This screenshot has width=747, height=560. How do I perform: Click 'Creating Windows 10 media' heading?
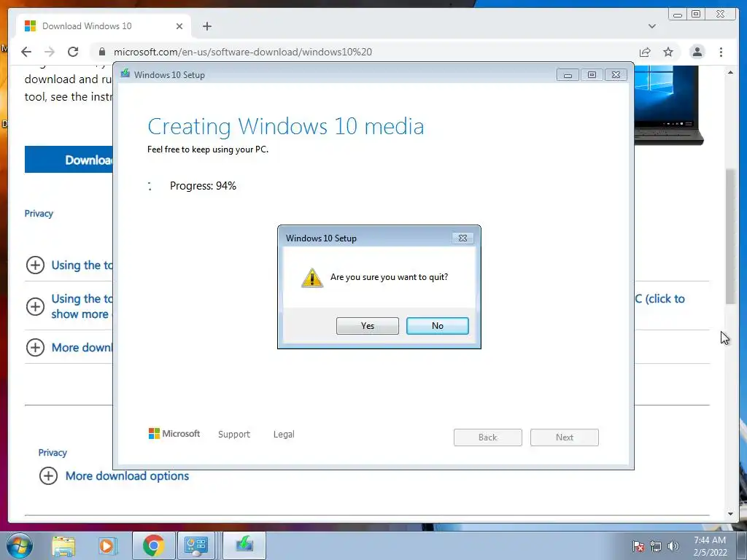coord(286,126)
